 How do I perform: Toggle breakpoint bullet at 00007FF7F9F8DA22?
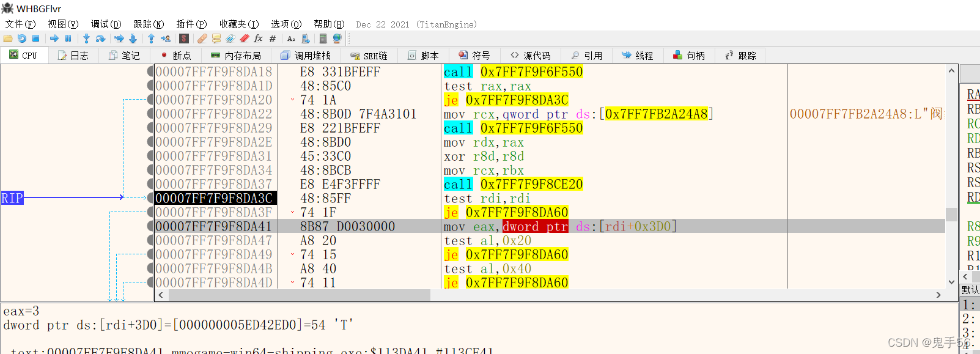pyautogui.click(x=151, y=114)
